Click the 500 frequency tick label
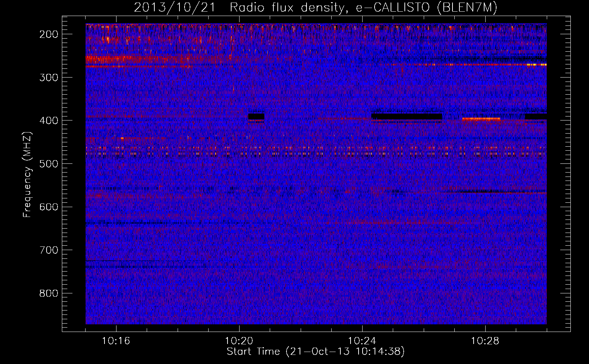This screenshot has height=364, width=589. (x=49, y=164)
